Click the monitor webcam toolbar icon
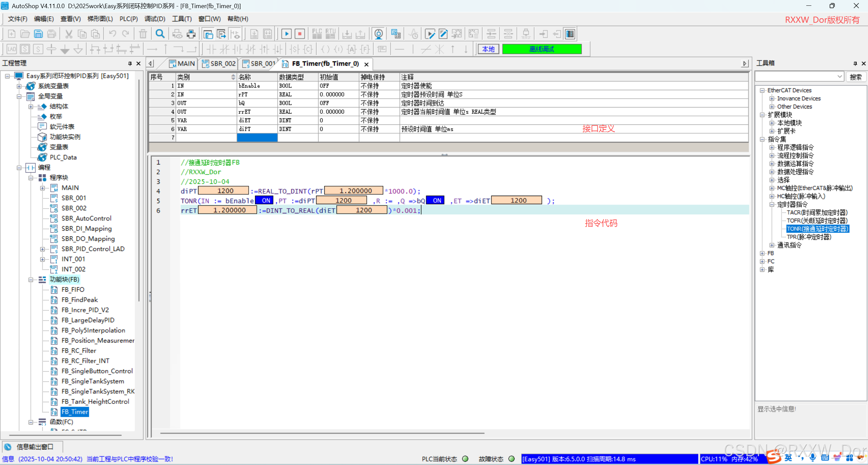 click(379, 34)
